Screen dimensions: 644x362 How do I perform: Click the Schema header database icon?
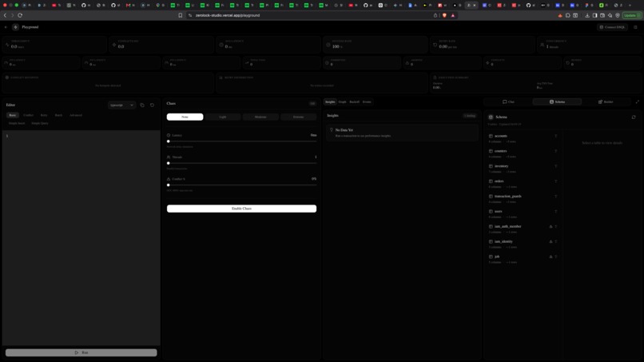(491, 117)
